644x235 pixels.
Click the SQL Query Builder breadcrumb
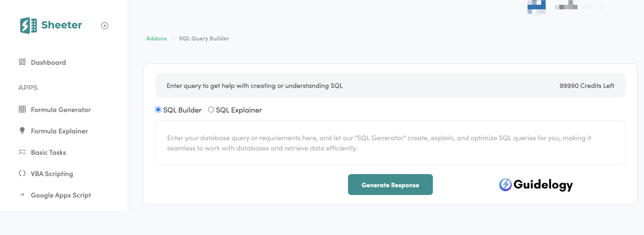pos(204,39)
